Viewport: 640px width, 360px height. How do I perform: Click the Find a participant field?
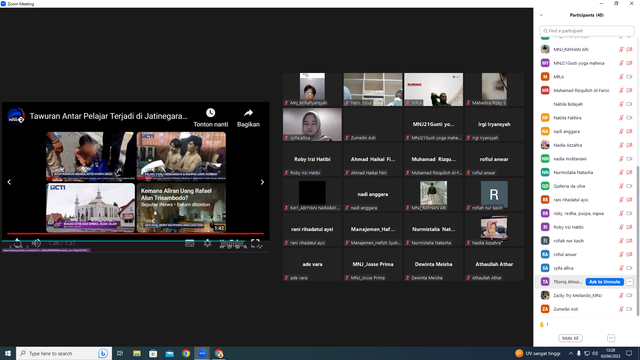pos(587,31)
